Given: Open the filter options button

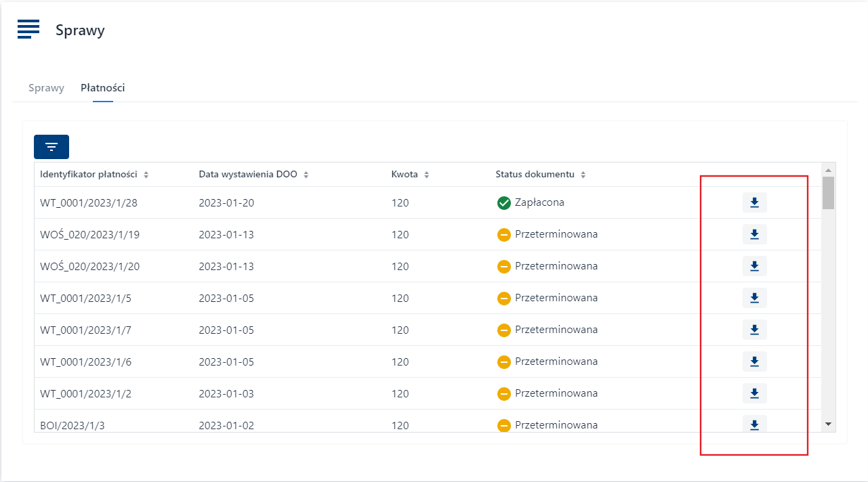Looking at the screenshot, I should (51, 147).
